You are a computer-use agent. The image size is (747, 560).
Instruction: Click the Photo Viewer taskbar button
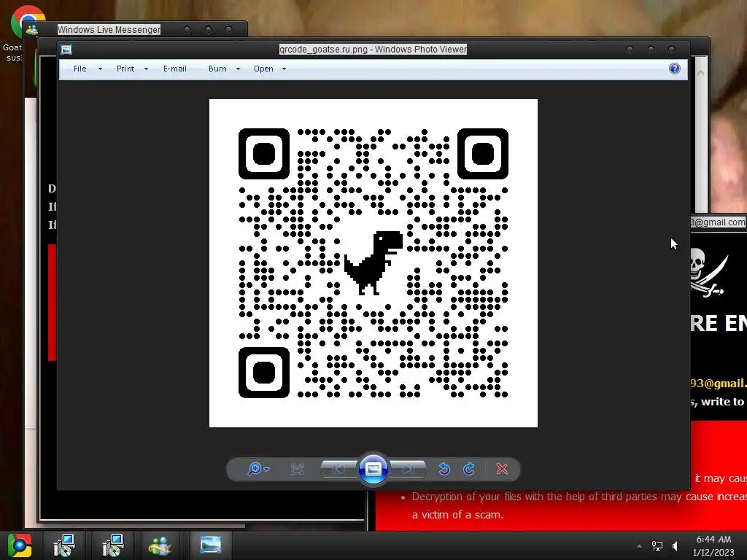click(210, 545)
